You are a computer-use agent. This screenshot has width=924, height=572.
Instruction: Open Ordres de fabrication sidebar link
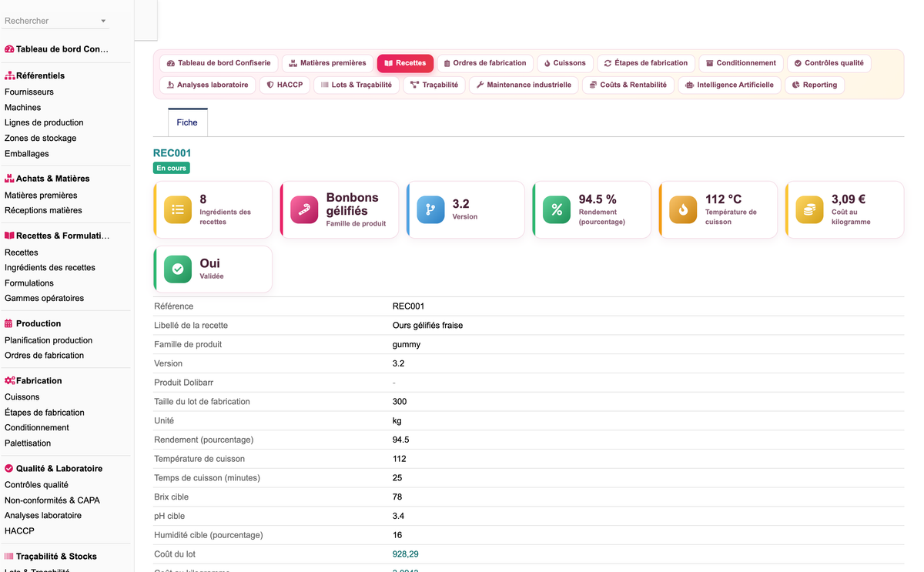coord(45,355)
